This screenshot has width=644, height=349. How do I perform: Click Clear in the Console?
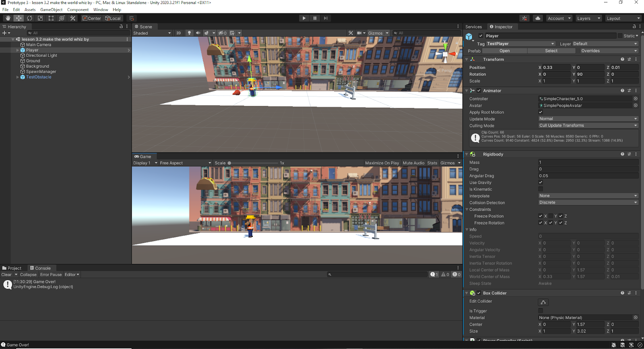6,275
